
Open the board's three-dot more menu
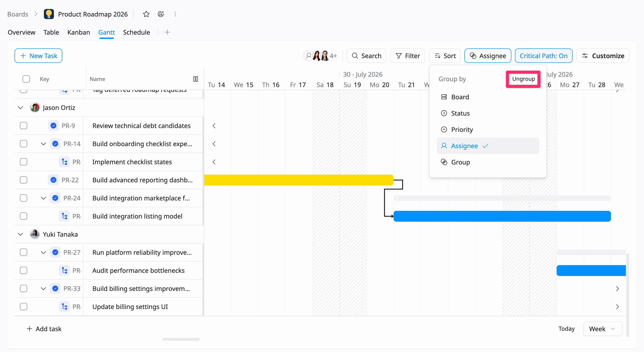pyautogui.click(x=175, y=14)
